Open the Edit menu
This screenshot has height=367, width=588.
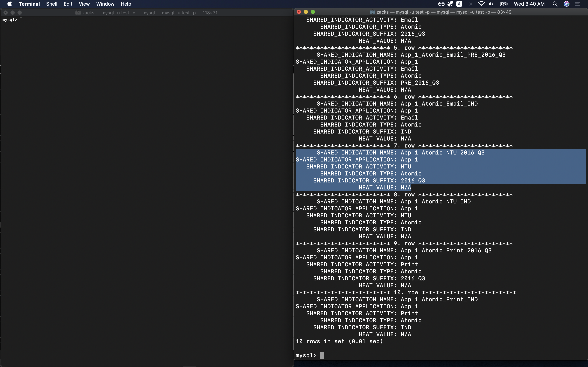tap(68, 4)
